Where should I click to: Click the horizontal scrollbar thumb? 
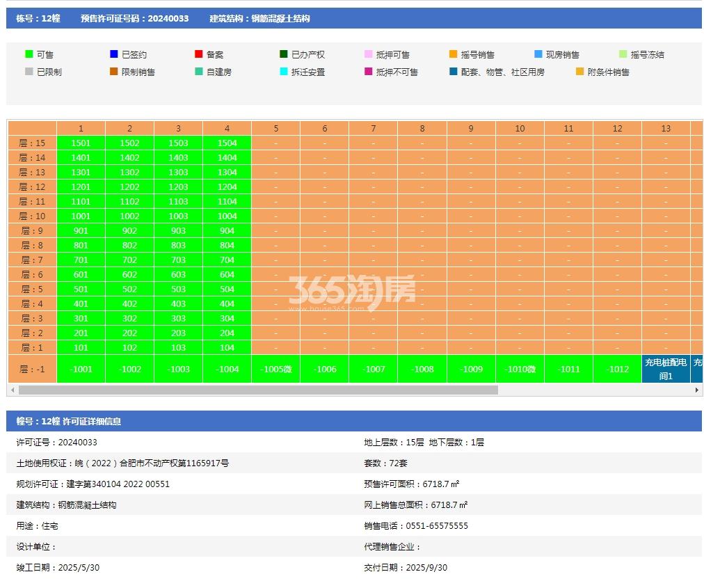[258, 390]
